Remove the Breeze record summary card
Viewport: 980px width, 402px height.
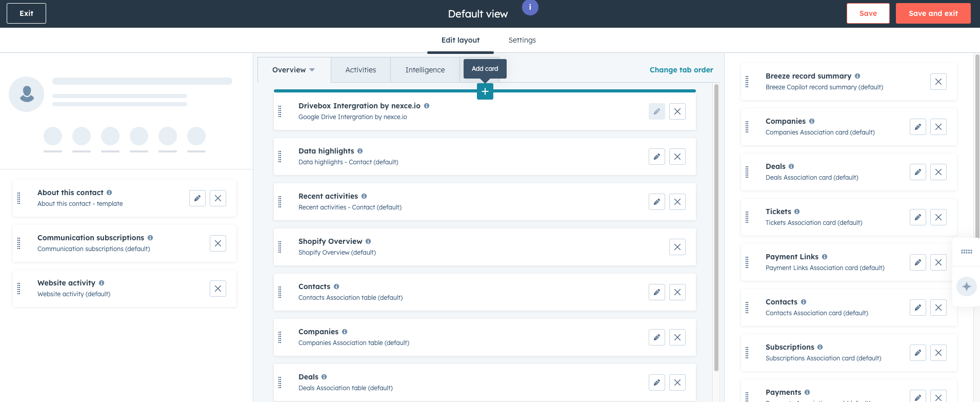(938, 82)
